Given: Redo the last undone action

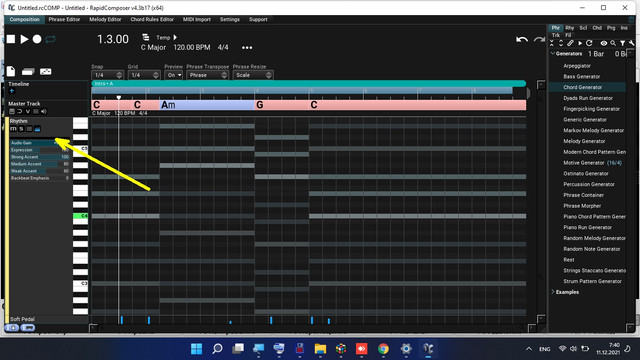Looking at the screenshot, I should coord(539,40).
